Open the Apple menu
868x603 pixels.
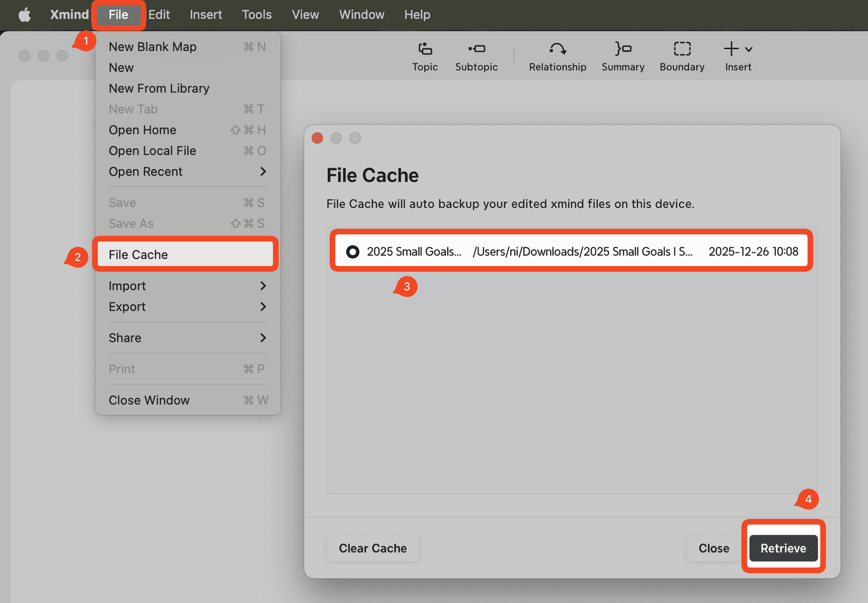point(25,15)
